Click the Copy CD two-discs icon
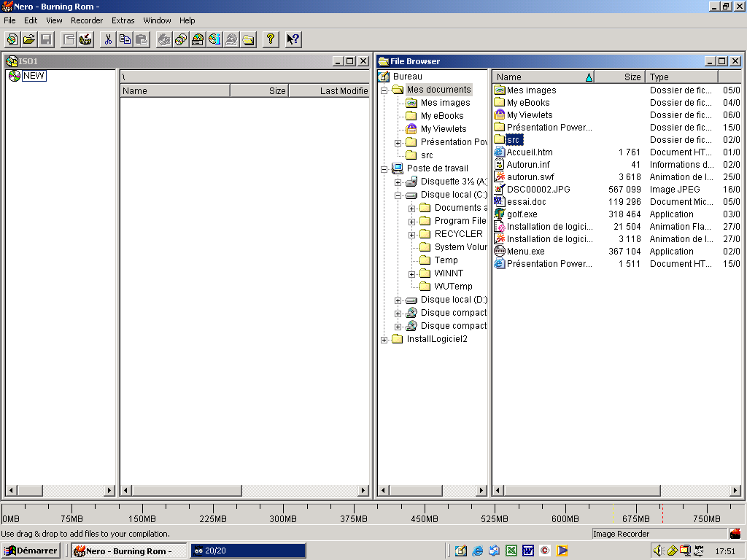 pyautogui.click(x=181, y=39)
